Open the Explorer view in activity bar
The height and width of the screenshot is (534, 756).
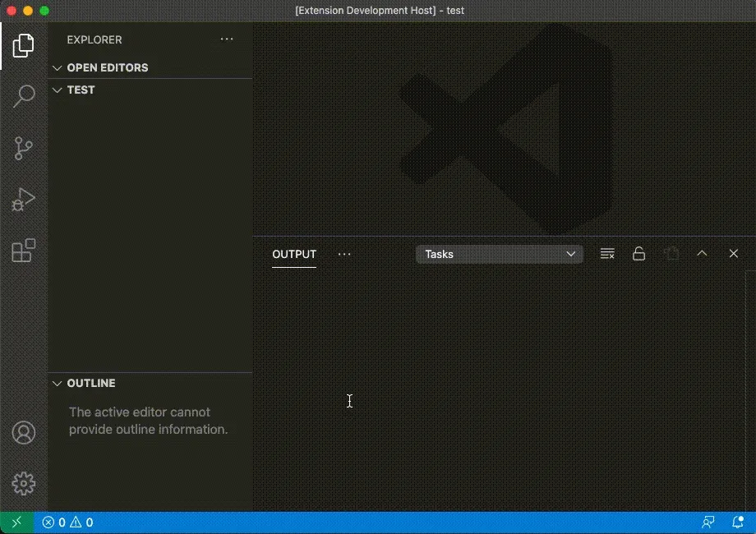coord(24,45)
